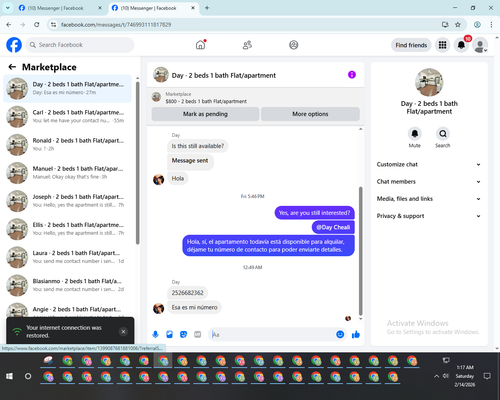500x400 pixels.
Task: Open the Chrome three-dot menu
Action: point(491,25)
